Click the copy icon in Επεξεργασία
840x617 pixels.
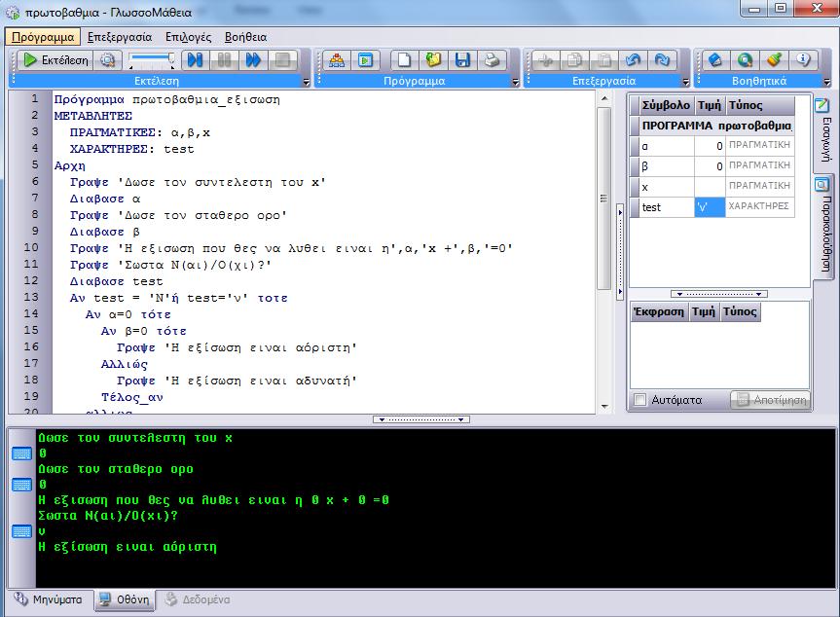[574, 60]
